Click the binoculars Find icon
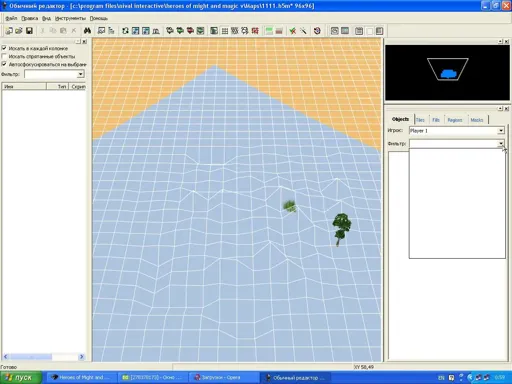The height and width of the screenshot is (384, 512). tap(87, 31)
